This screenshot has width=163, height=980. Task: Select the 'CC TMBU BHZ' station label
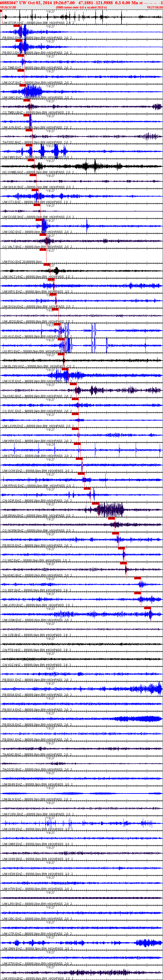click(12, 113)
